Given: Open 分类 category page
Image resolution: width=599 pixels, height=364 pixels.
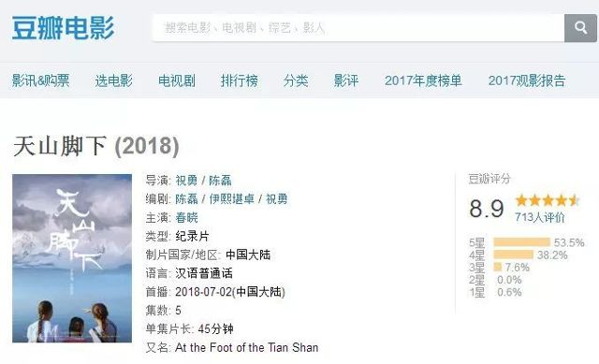Looking at the screenshot, I should [296, 80].
